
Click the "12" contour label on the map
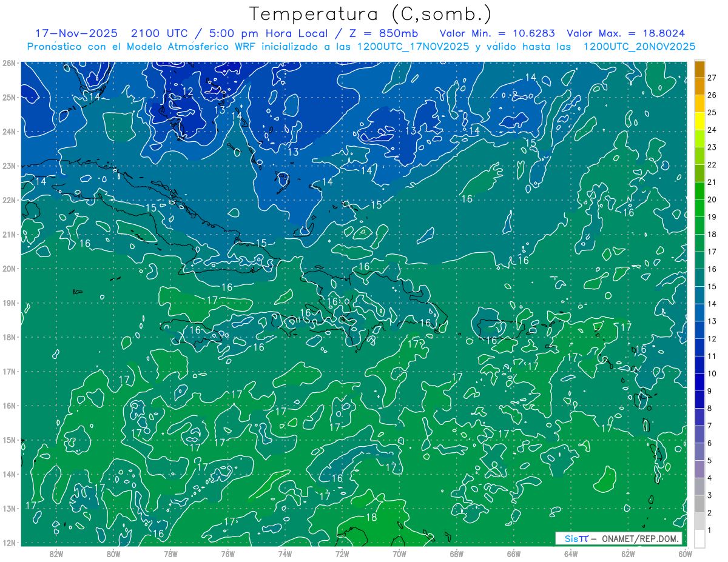point(188,92)
